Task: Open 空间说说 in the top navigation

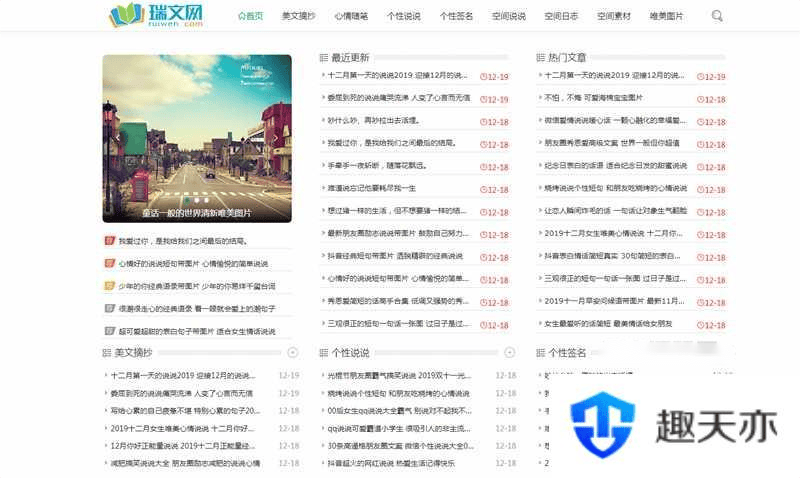Action: pyautogui.click(x=509, y=16)
